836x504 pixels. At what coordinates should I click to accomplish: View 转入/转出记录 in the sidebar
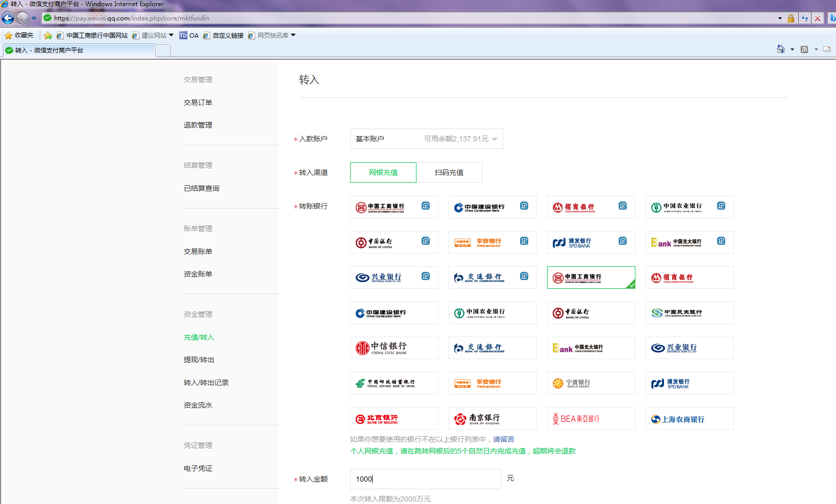[206, 383]
